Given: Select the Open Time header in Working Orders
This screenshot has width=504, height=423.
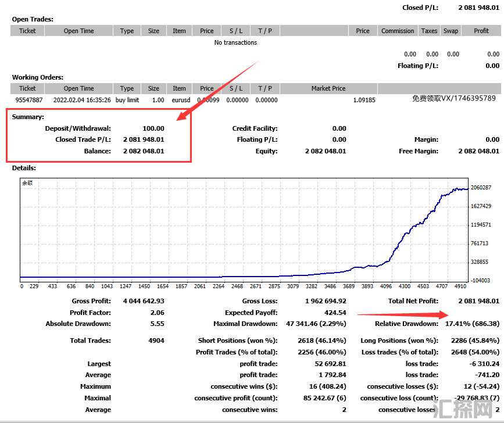Looking at the screenshot, I should coord(78,88).
